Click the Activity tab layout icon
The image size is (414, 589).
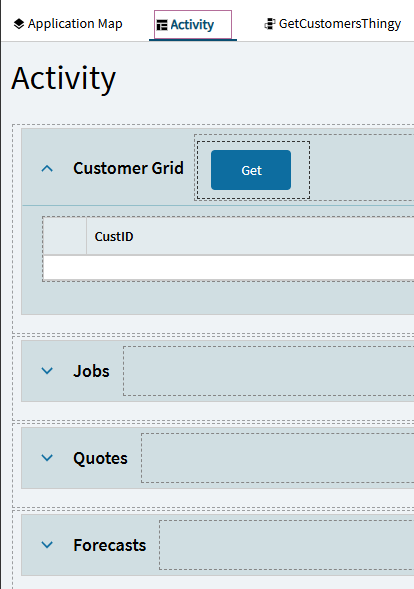[162, 25]
